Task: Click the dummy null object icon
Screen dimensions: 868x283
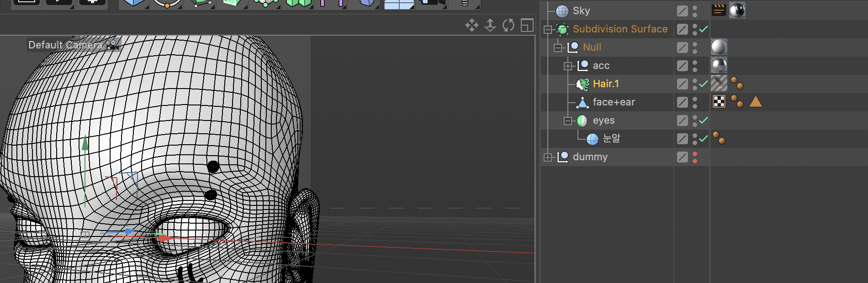Action: point(563,157)
